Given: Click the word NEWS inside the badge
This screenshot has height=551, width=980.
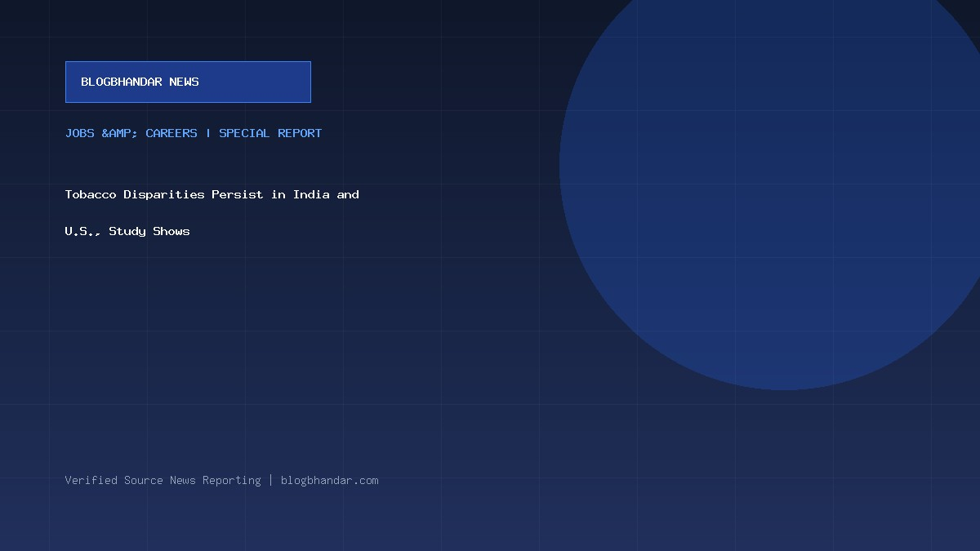Looking at the screenshot, I should point(185,82).
